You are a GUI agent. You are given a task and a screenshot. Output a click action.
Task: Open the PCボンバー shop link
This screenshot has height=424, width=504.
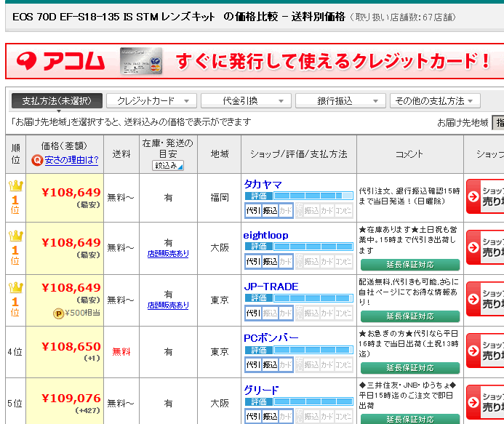coord(271,338)
